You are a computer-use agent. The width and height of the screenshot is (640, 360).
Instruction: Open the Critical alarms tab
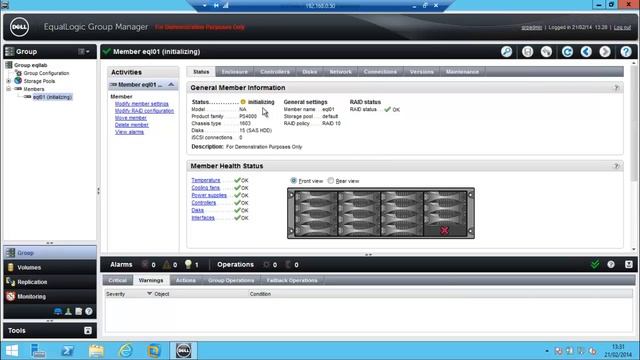tap(118, 280)
